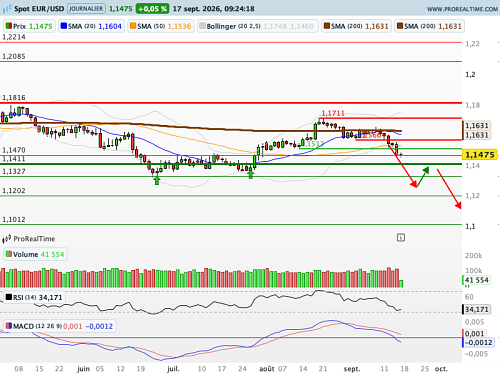Viewport: 500px width, 375px height.
Task: Click the 34,171 RSI value tag
Action: 477,309
